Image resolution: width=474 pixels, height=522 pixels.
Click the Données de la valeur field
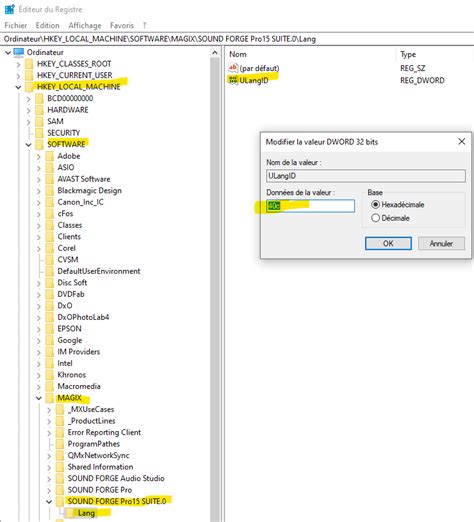(x=310, y=206)
